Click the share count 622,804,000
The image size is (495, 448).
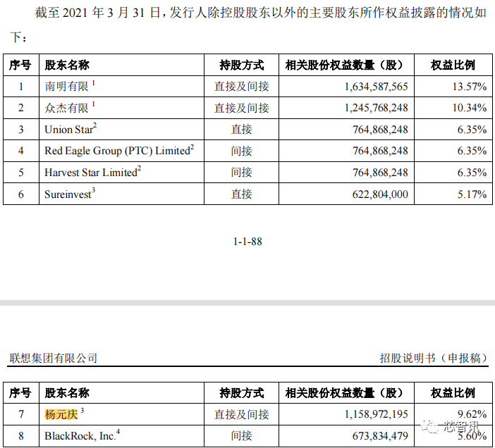[x=380, y=194]
